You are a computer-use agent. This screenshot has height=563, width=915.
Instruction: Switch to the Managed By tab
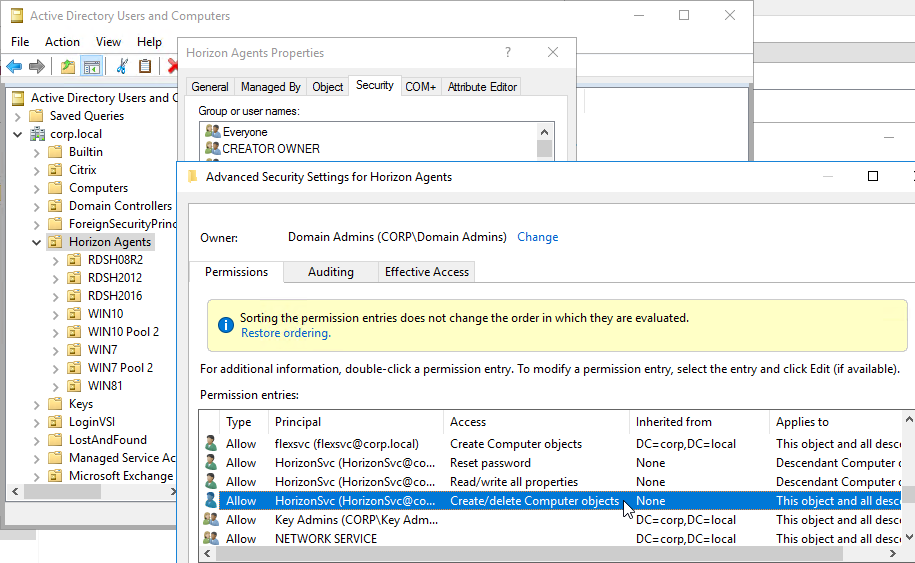(x=270, y=87)
